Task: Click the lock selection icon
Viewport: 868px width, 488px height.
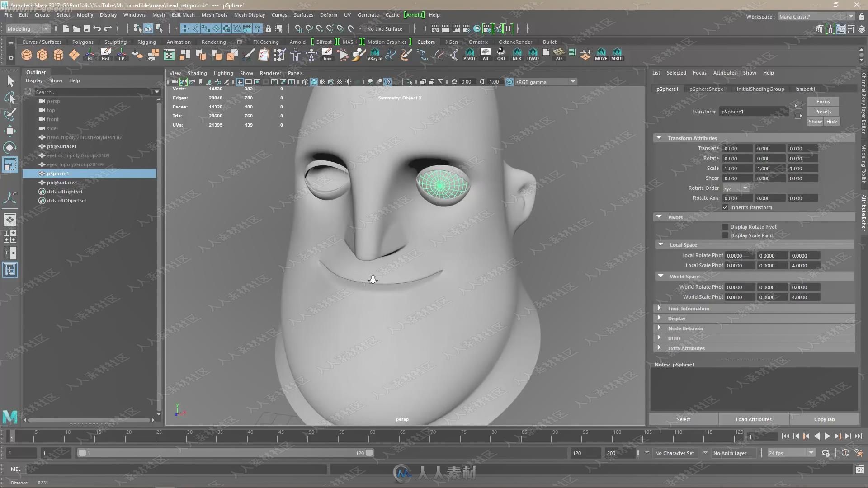Action: 268,28
